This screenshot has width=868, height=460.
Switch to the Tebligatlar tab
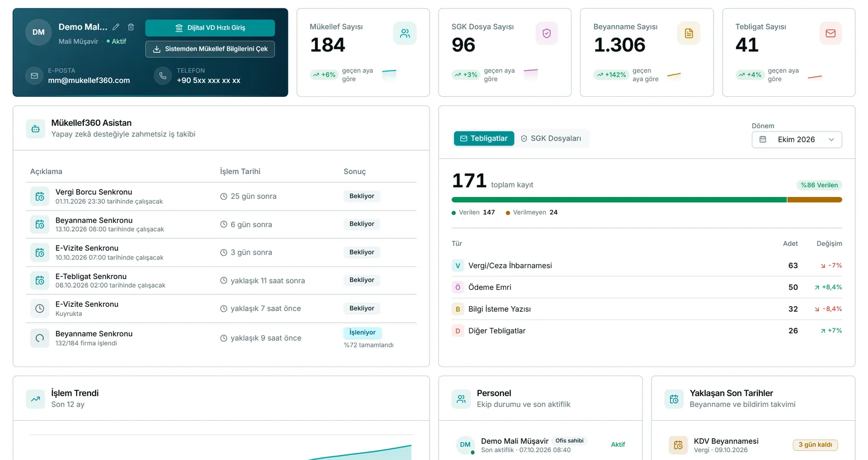pyautogui.click(x=484, y=138)
